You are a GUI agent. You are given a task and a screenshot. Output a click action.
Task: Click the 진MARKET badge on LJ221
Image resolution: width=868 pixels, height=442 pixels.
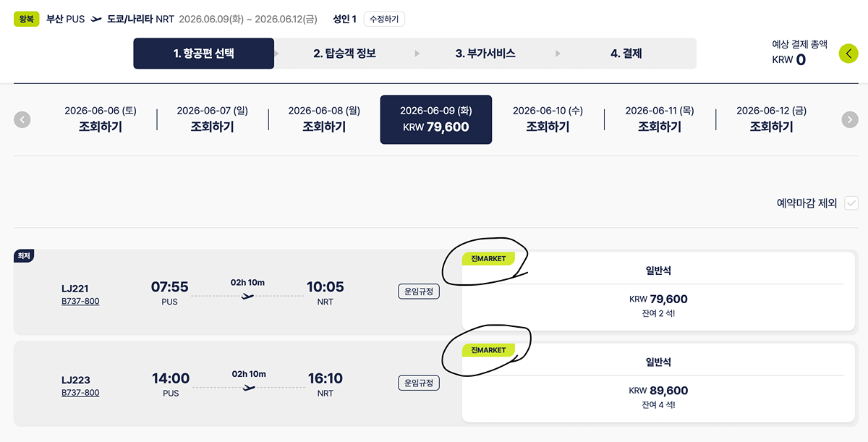[x=488, y=258]
